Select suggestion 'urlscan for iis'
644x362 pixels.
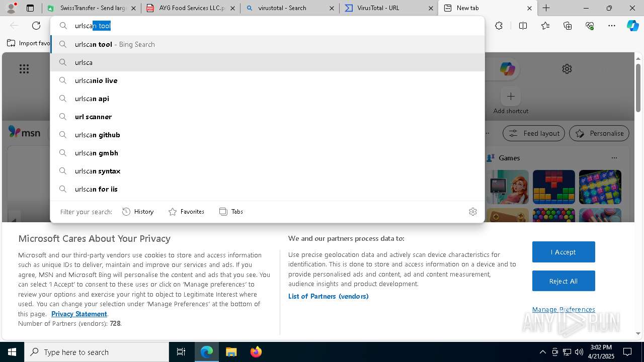[x=267, y=189]
